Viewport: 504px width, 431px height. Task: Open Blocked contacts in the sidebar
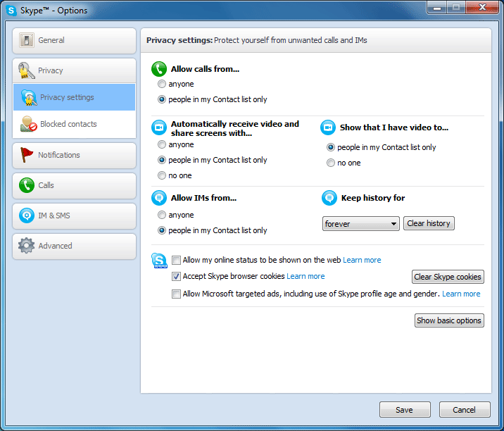pos(68,124)
